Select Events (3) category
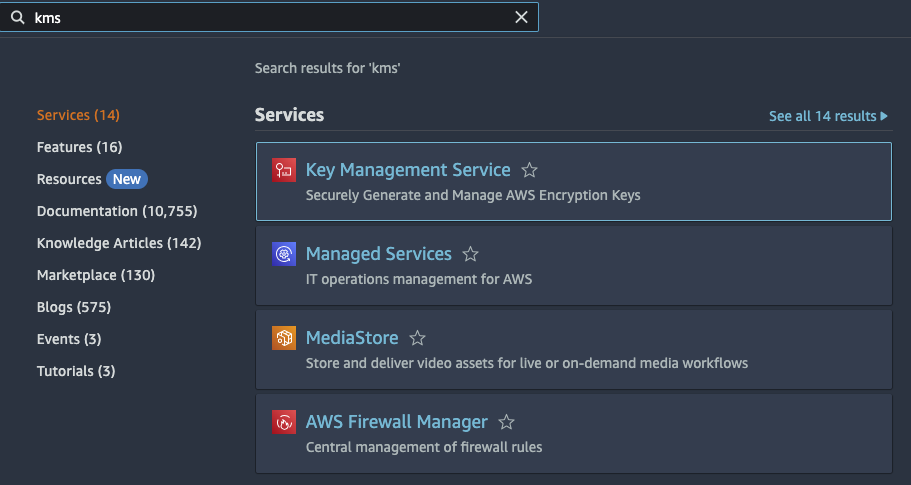The height and width of the screenshot is (485, 911). tap(69, 339)
